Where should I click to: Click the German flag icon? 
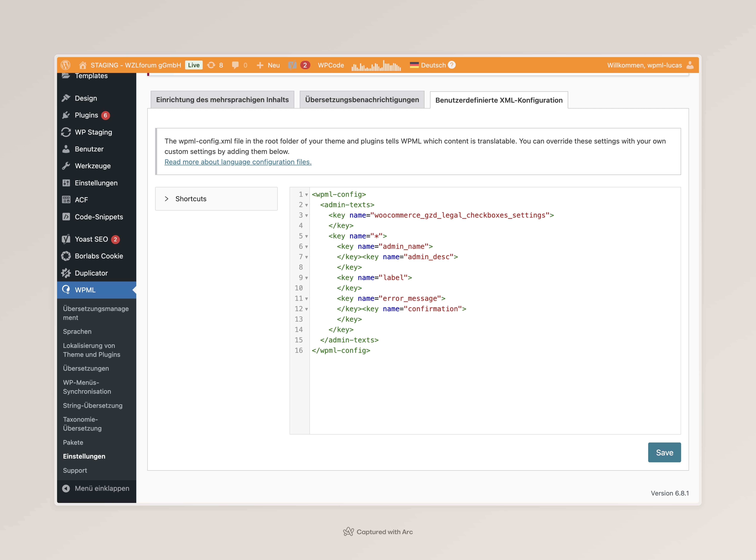[x=414, y=65]
